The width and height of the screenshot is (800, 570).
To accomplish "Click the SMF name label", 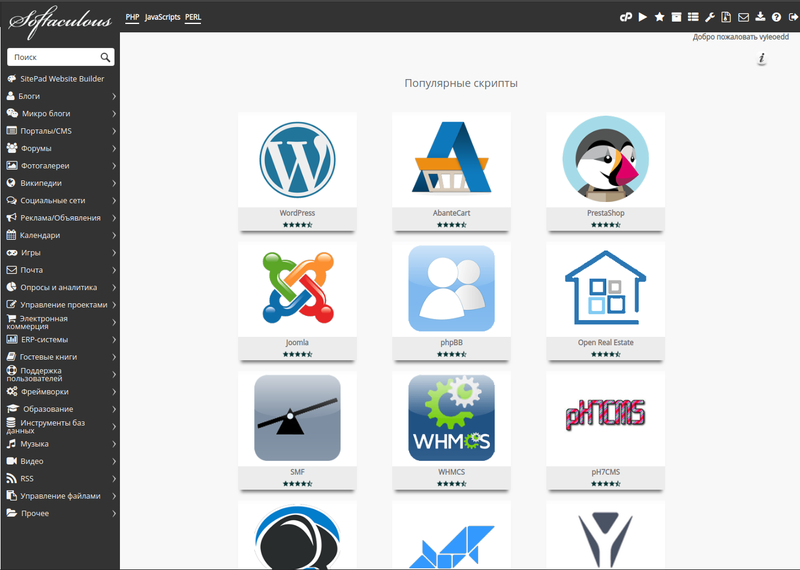I will (x=297, y=472).
